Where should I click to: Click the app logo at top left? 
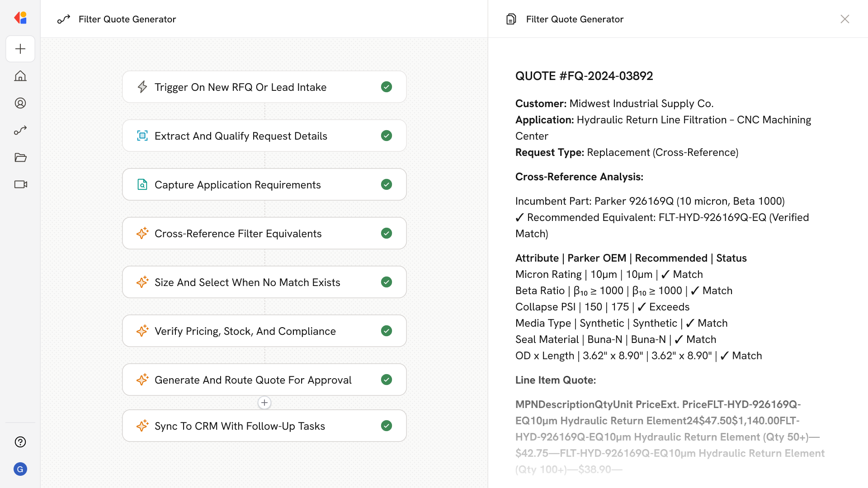click(20, 18)
